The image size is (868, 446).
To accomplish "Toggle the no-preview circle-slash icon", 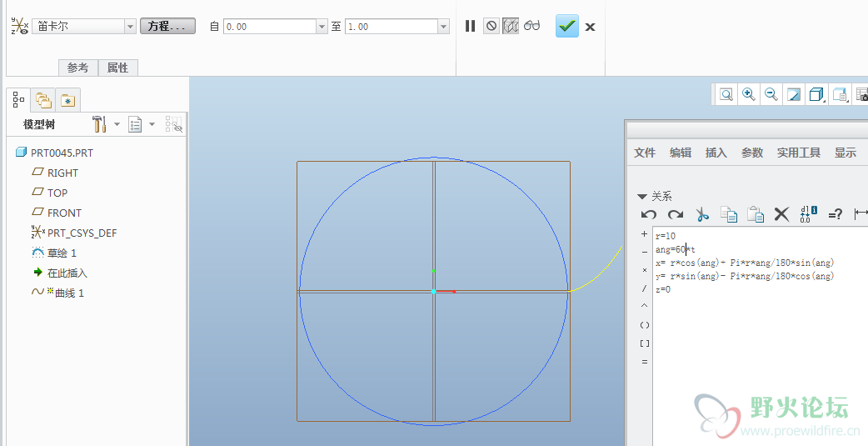I will coord(491,26).
